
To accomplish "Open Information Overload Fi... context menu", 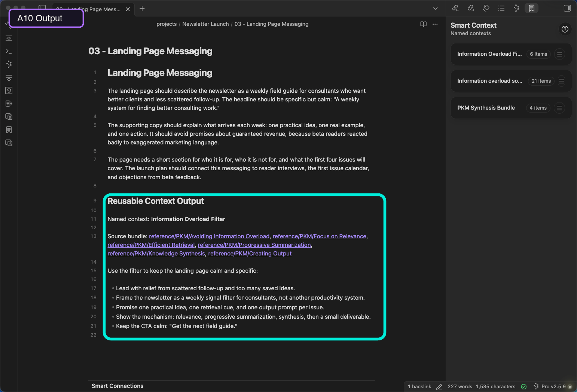I will tap(559, 54).
